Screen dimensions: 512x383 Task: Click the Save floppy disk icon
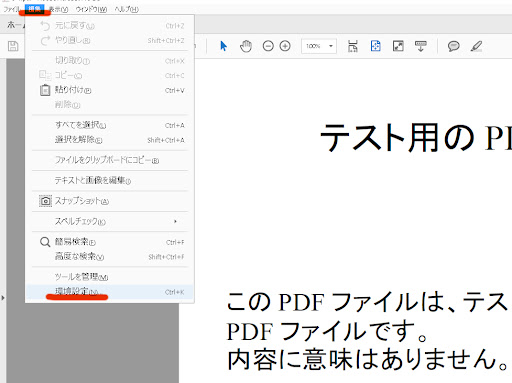tap(13, 46)
